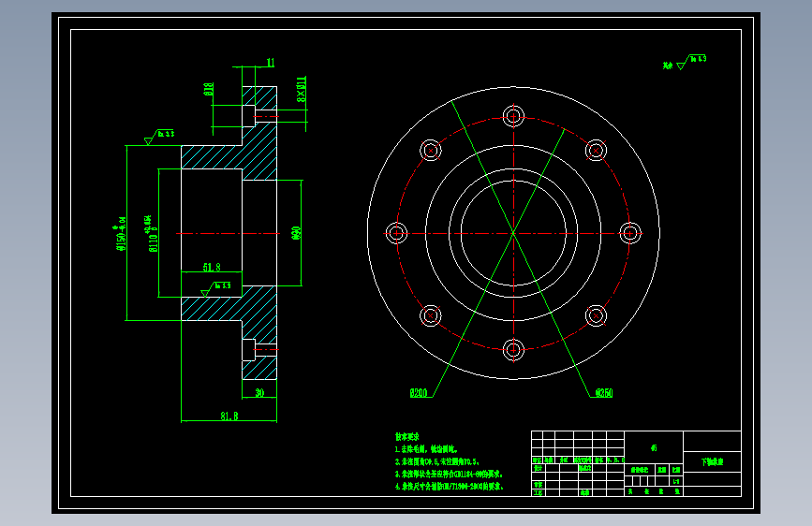Viewport: 812px width, 526px height.
Task: Select the 8×Ø11 hole callout
Action: point(302,89)
